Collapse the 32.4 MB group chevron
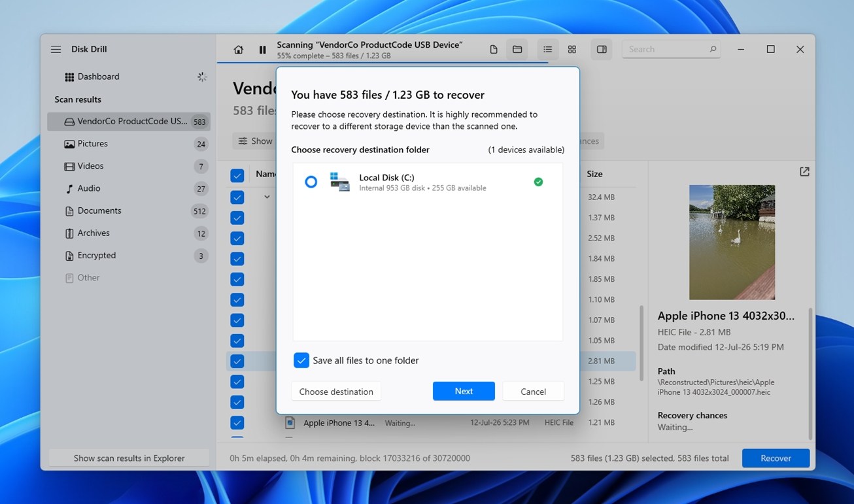 (267, 197)
